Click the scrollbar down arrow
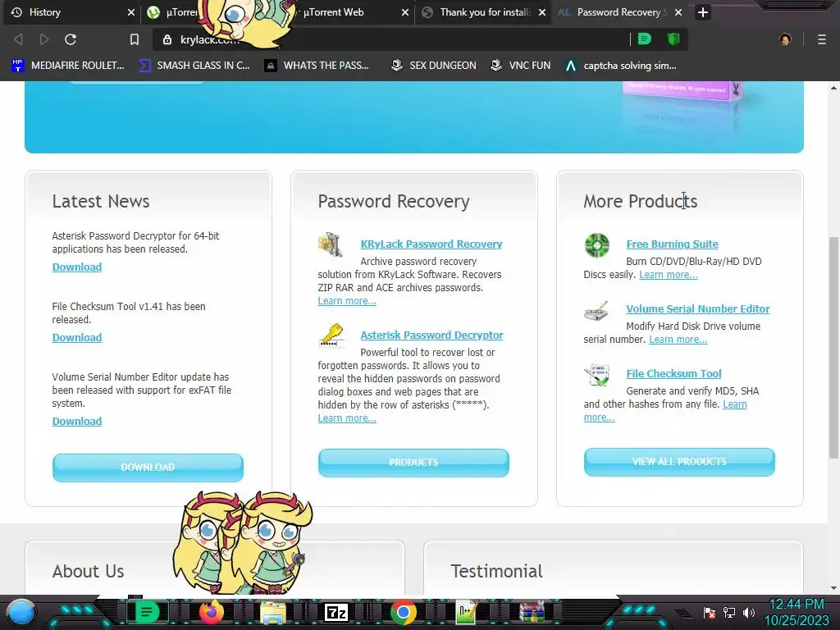 click(x=833, y=587)
